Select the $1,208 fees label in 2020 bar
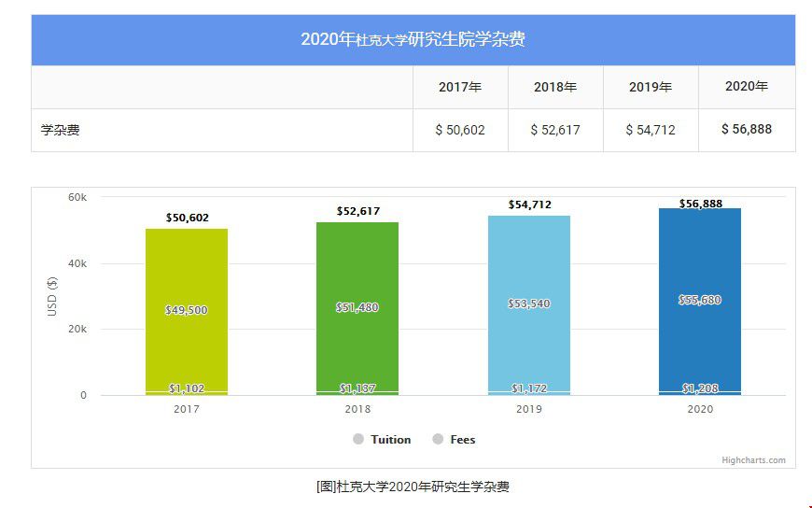 pos(700,388)
